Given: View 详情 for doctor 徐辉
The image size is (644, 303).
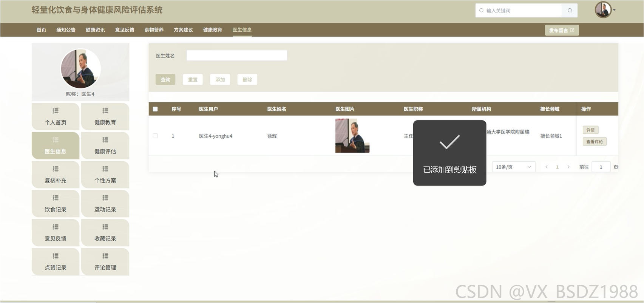Looking at the screenshot, I should 590,130.
